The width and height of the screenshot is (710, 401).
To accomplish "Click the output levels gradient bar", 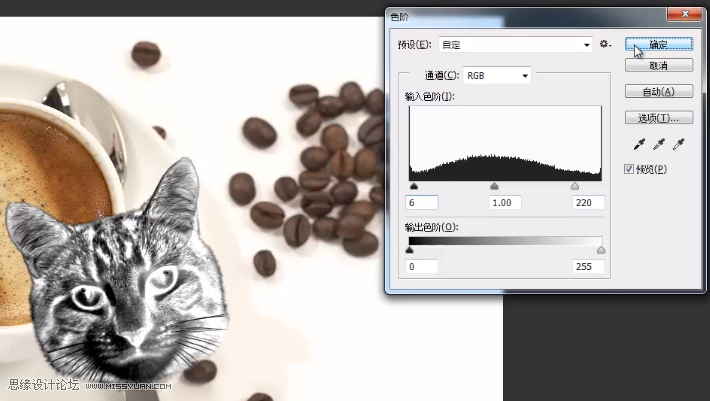I will coord(505,241).
